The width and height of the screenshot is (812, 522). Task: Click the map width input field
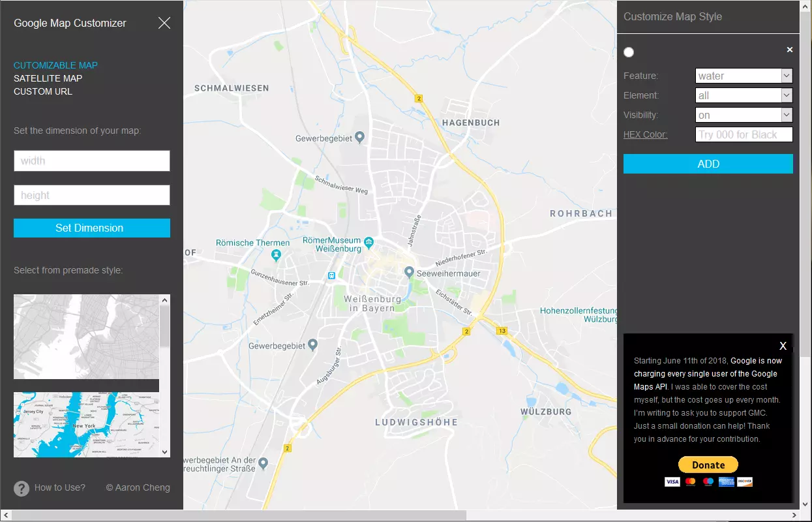click(x=92, y=161)
